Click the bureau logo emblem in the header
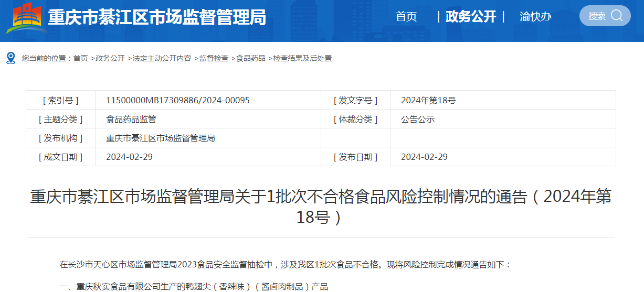This screenshot has width=644, height=292. coord(26,17)
